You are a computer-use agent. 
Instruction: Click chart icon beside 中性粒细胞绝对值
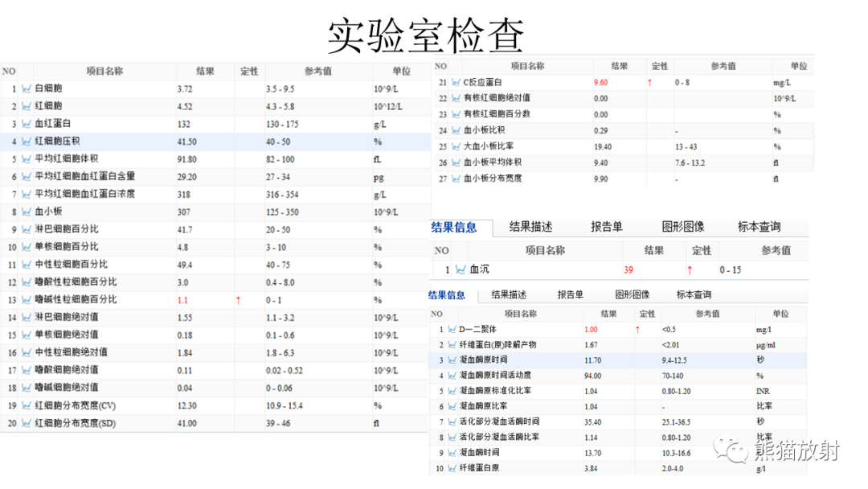point(26,353)
